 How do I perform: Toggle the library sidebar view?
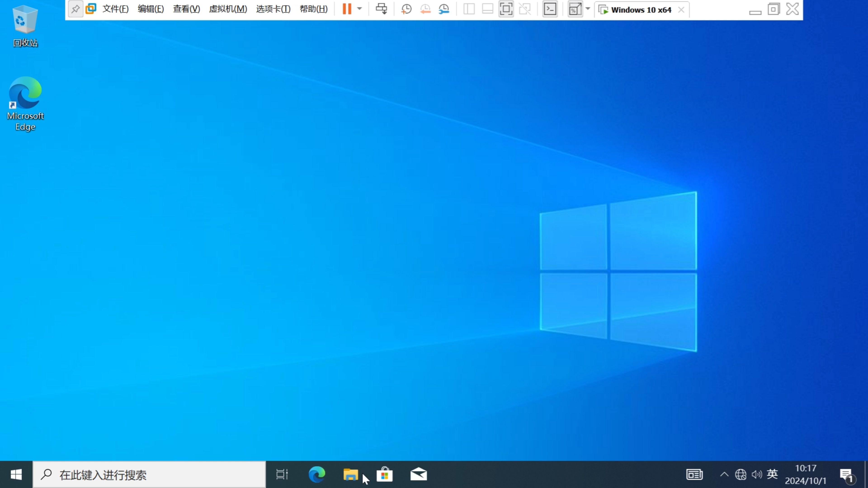[x=469, y=9]
